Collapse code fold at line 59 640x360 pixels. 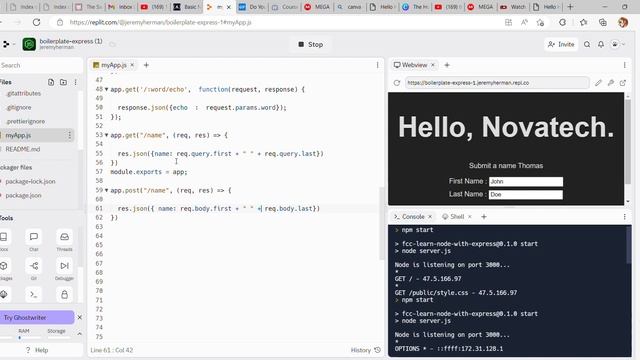coord(107,190)
